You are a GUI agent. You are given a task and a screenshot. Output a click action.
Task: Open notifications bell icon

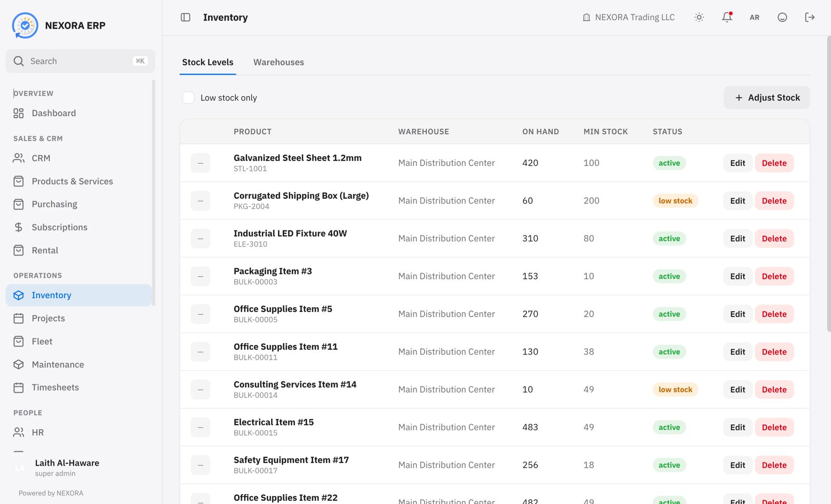tap(727, 17)
